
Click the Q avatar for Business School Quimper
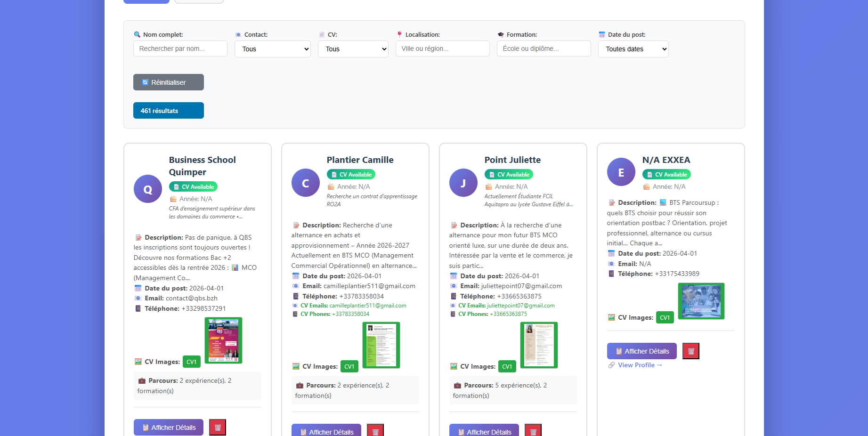tap(148, 189)
